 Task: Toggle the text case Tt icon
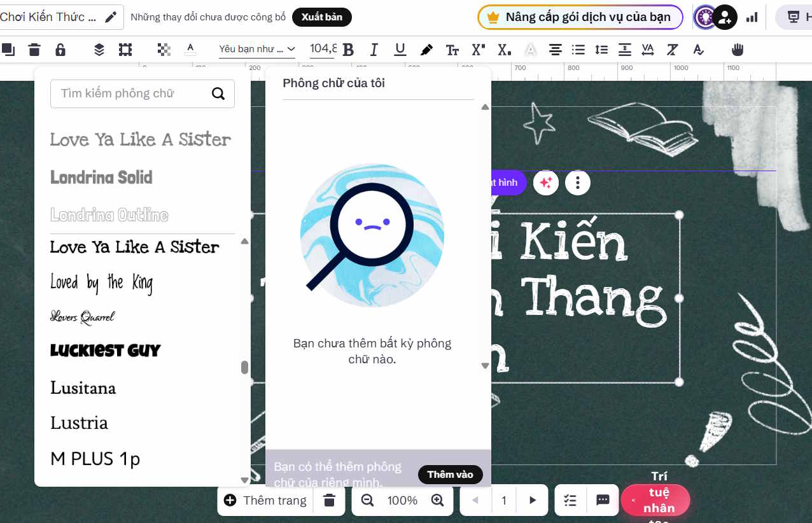click(452, 49)
